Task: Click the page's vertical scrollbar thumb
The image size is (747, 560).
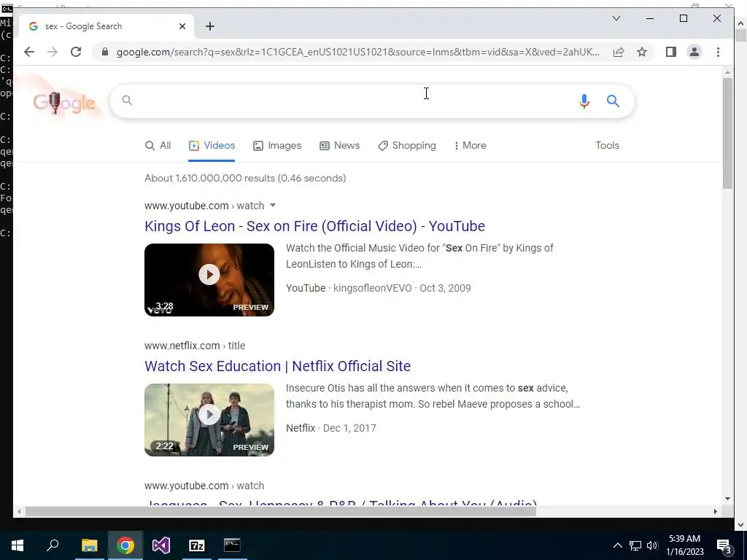Action: (727, 133)
